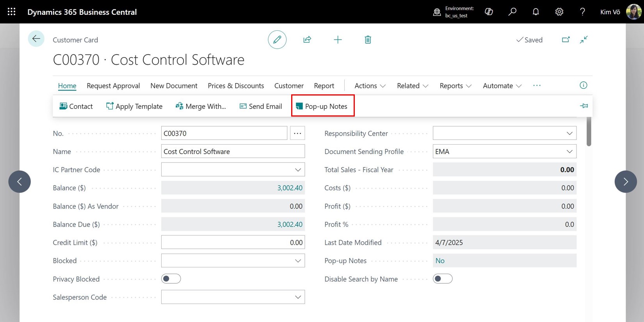This screenshot has height=322, width=644.
Task: Click the collapse page arrows icon
Action: click(x=584, y=39)
